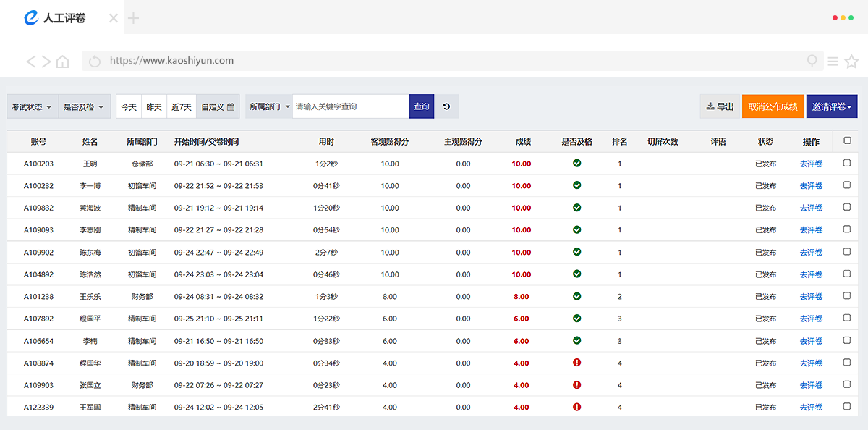
Task: Open the 邀请评卷 dropdown button
Action: point(831,106)
